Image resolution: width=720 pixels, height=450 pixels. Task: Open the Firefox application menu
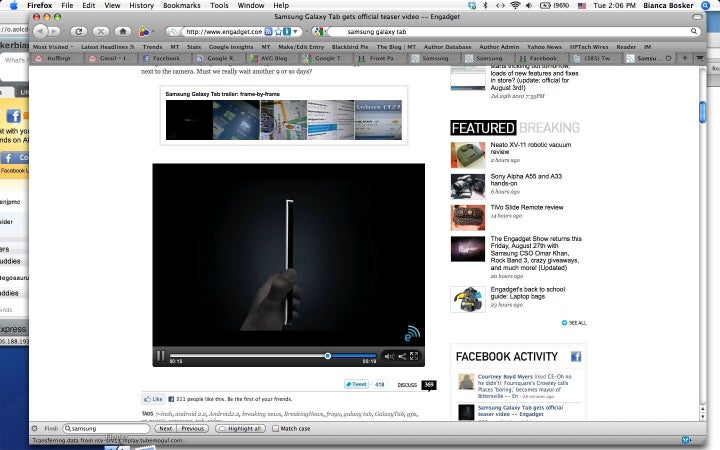coord(39,6)
